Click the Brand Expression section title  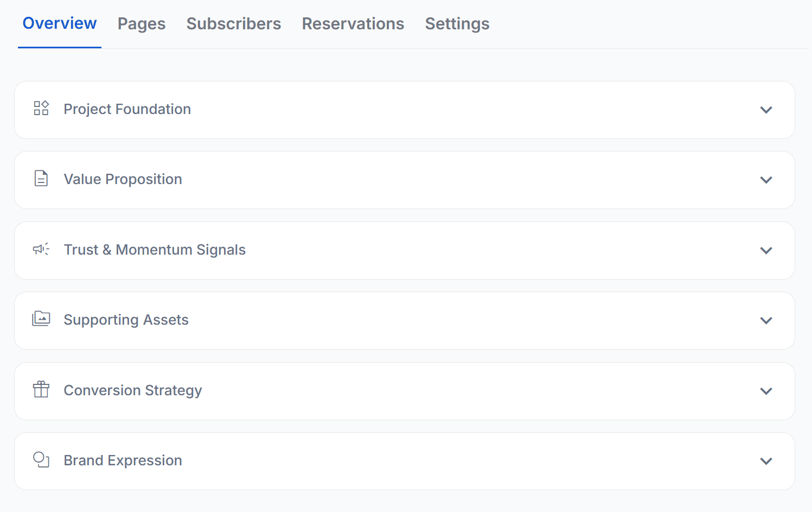pyautogui.click(x=123, y=460)
